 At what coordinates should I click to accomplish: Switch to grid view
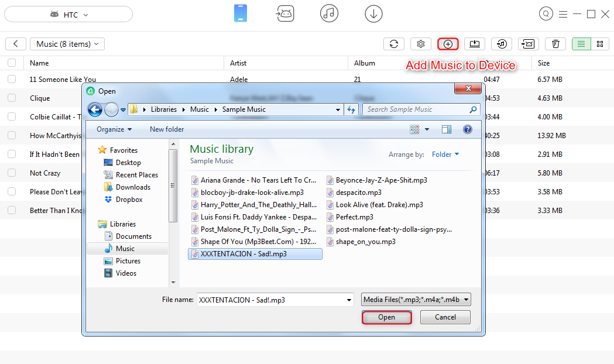(600, 44)
